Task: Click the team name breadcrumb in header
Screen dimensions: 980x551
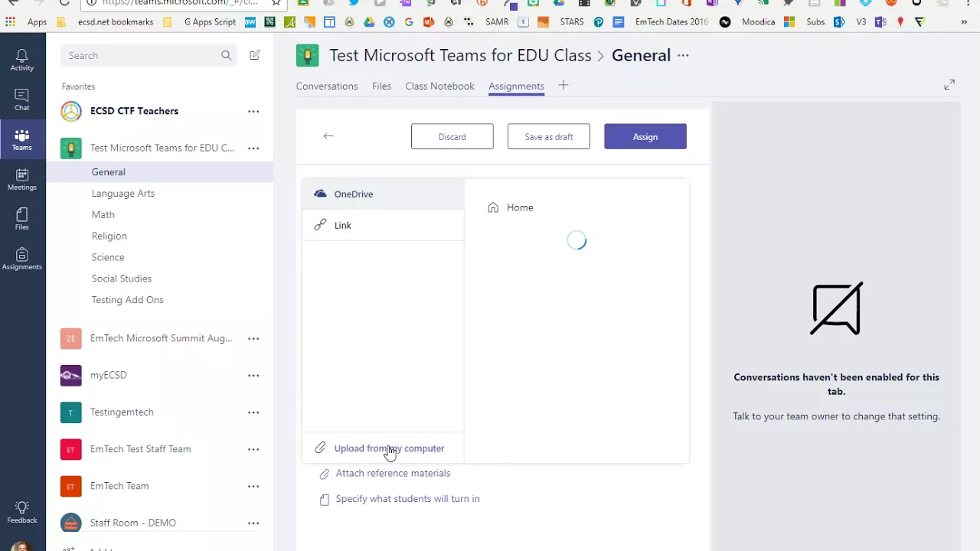Action: click(460, 55)
